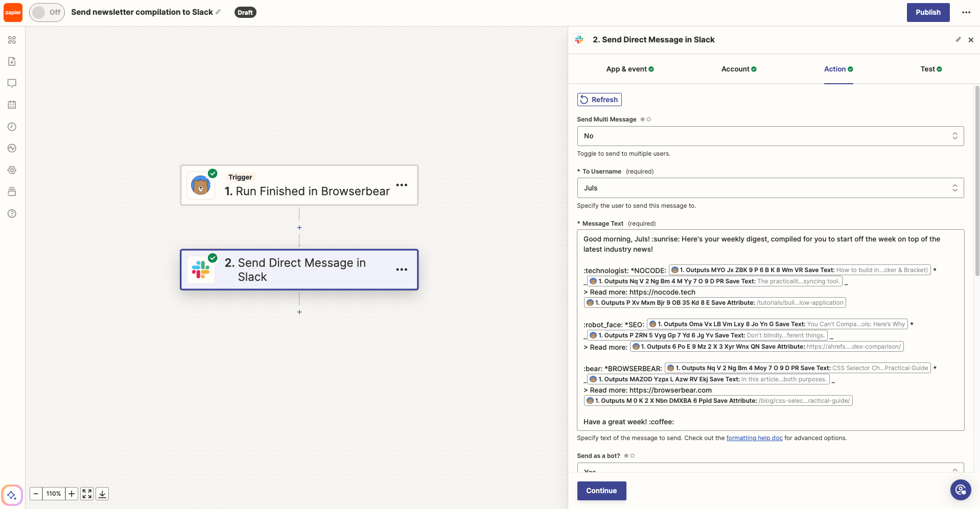
Task: Open Zap History via the clock icon
Action: [x=12, y=127]
